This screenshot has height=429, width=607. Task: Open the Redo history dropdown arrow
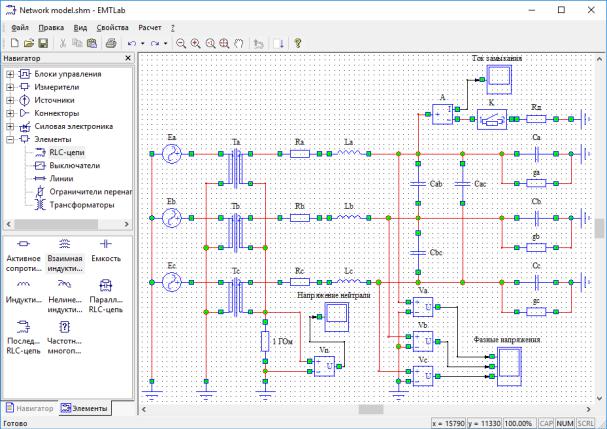pos(167,44)
